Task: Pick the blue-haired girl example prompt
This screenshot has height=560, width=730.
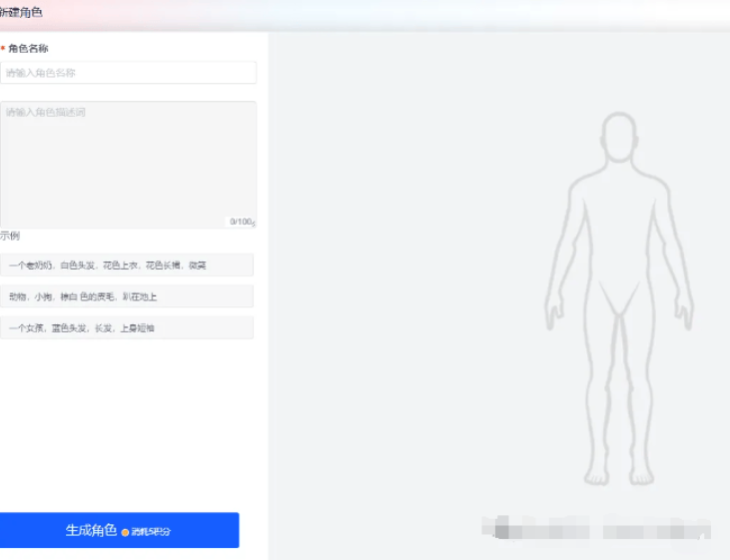Action: click(x=127, y=327)
